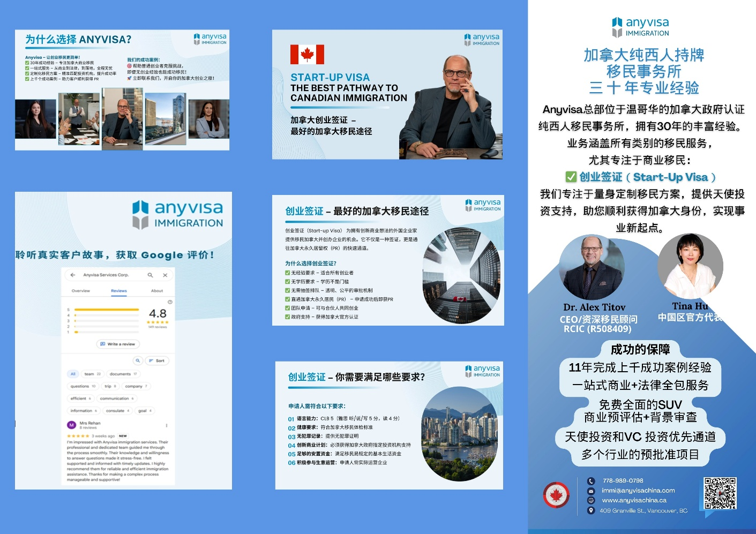Open the Sort reviews dropdown
Image resolution: width=756 pixels, height=534 pixels.
pos(157,360)
